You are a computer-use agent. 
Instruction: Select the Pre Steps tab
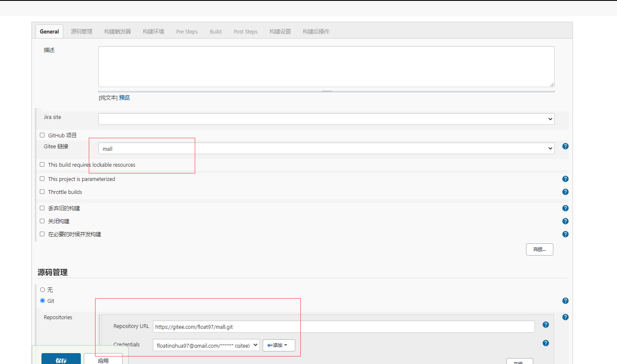187,31
